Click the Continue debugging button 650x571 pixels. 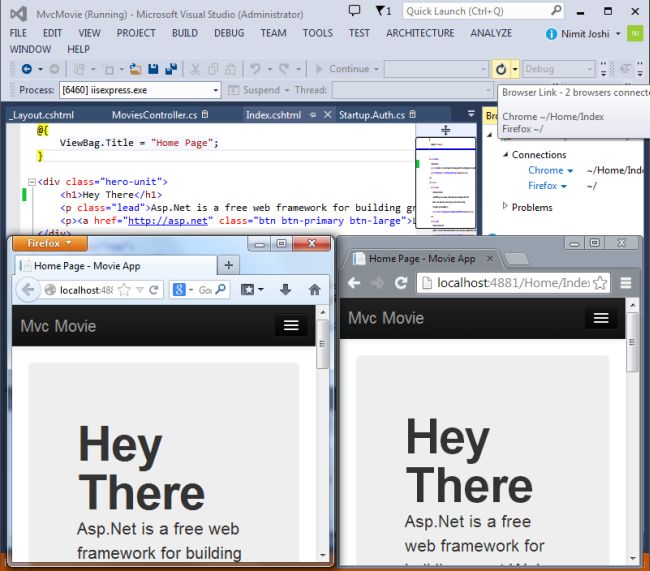pos(347,69)
